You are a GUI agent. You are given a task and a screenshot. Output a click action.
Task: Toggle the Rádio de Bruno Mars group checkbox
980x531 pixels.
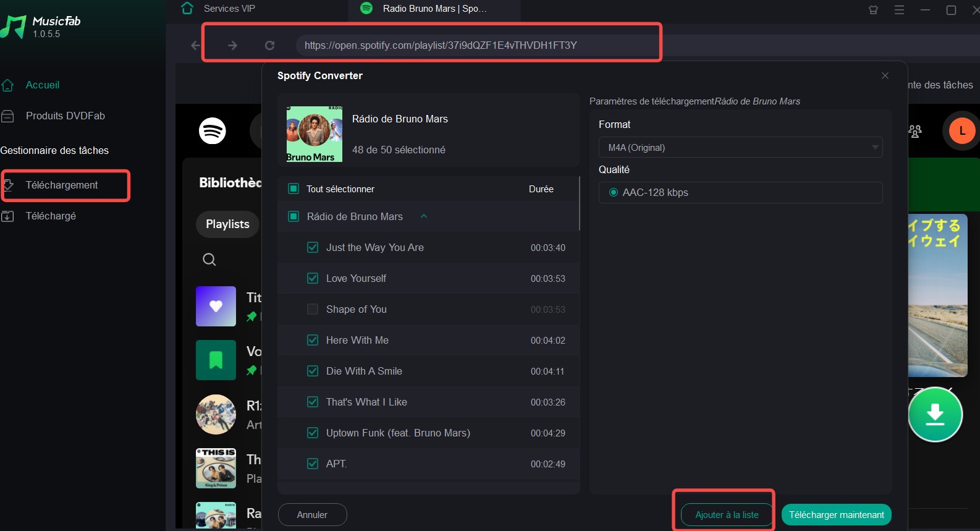[x=294, y=216]
